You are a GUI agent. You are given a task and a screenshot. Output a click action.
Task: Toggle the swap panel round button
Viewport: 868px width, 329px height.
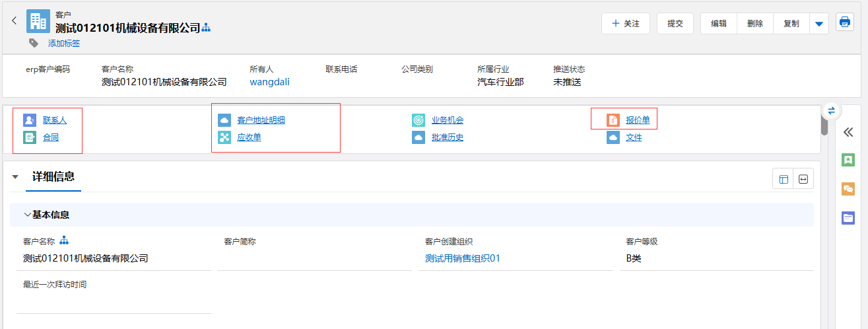(831, 110)
